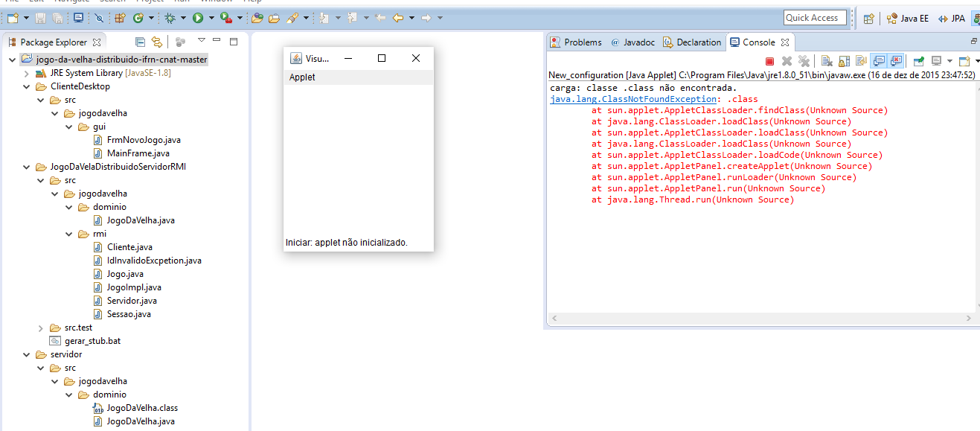Toggle Skip All Breakpoints
This screenshot has height=431, width=980.
(x=98, y=18)
